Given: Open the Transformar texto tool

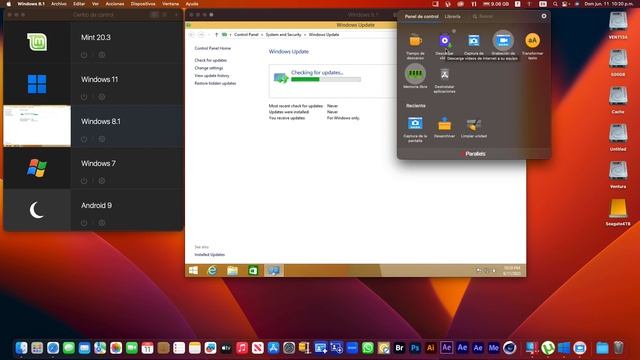Looking at the screenshot, I should coord(532,40).
